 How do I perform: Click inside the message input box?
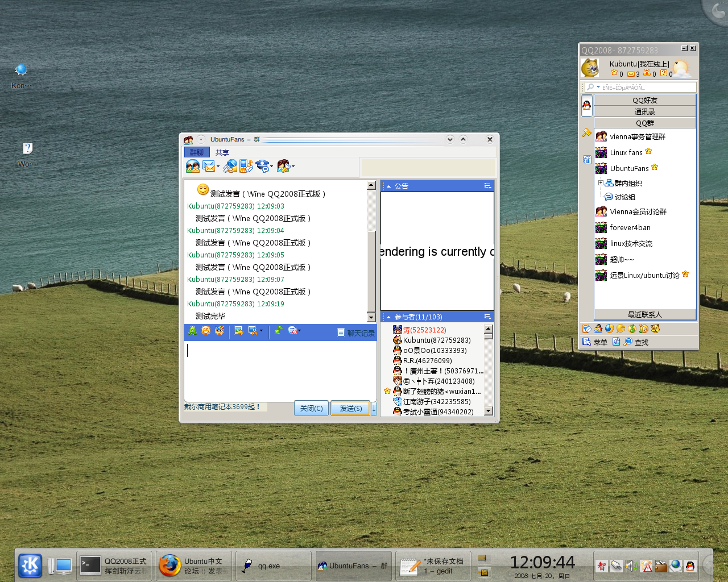[x=280, y=371]
